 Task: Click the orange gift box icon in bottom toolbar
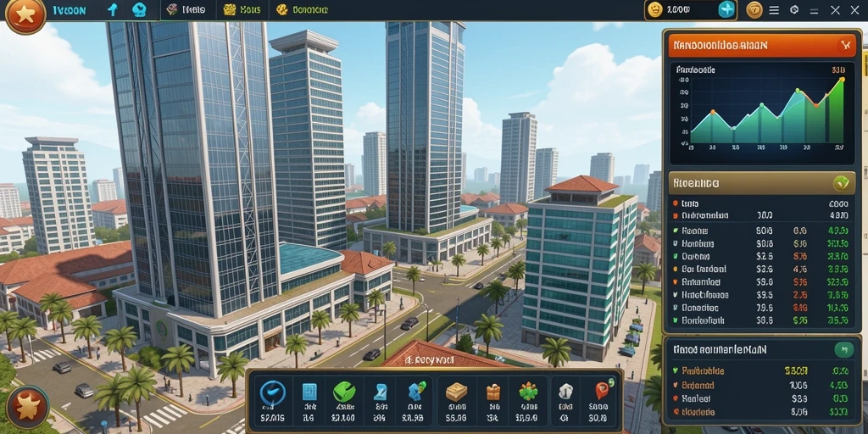pos(493,392)
